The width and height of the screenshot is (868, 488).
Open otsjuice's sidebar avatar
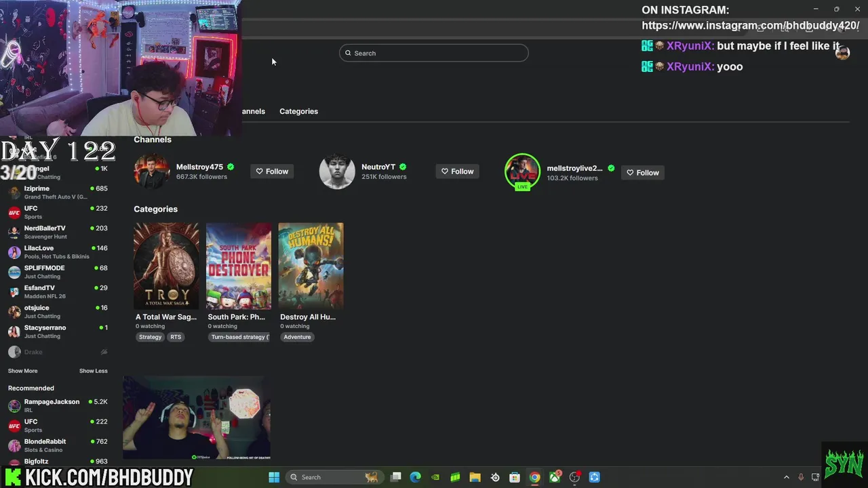pos(14,312)
